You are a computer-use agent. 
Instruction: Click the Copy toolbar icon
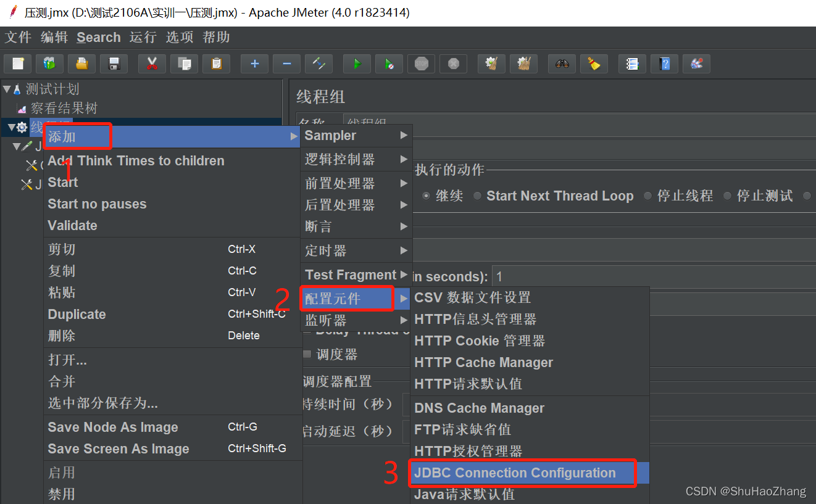coord(184,64)
